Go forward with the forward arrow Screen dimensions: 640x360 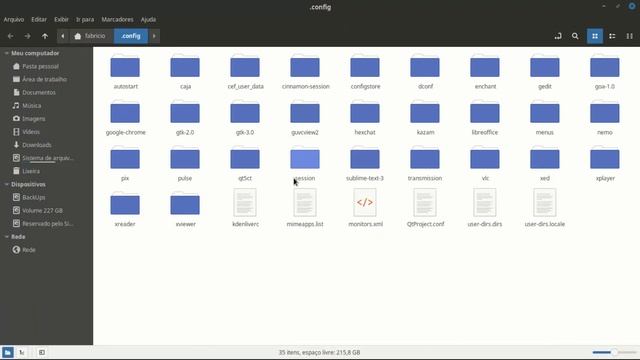(x=27, y=36)
